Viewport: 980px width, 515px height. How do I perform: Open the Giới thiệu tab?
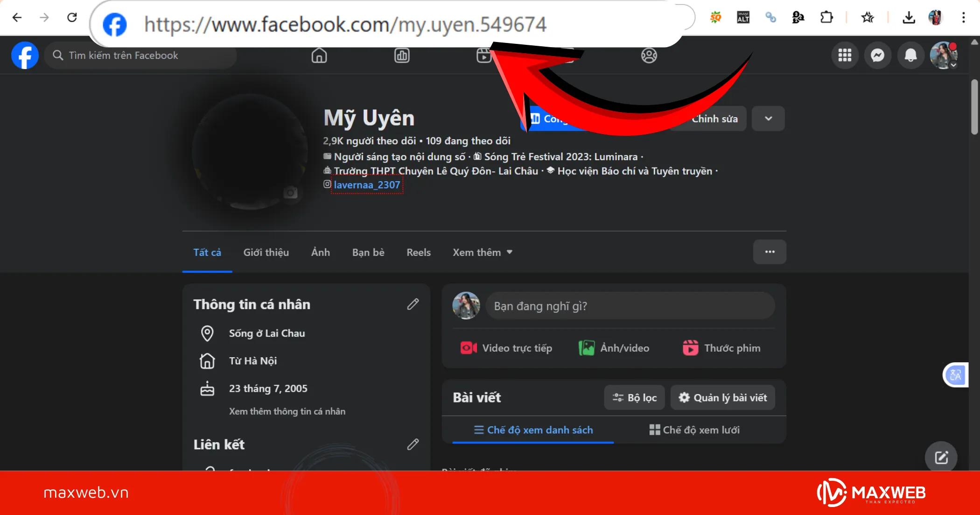pos(266,252)
